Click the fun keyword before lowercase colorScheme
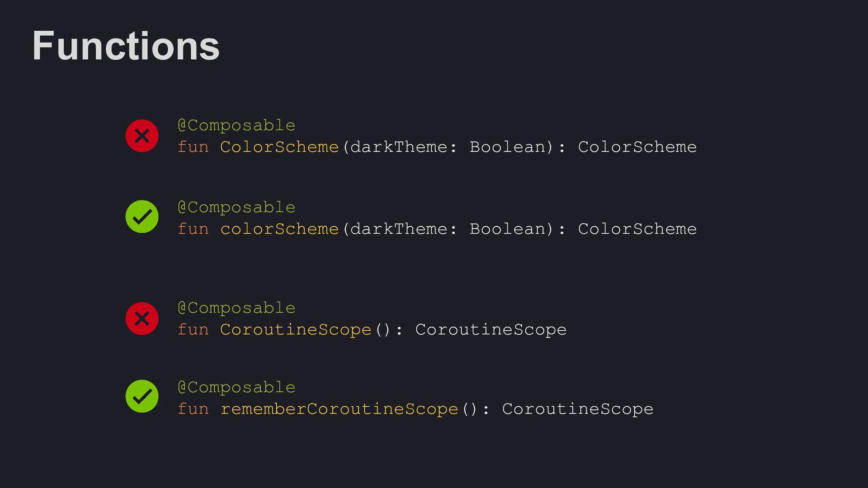Screen dimensions: 868x488 (193, 229)
